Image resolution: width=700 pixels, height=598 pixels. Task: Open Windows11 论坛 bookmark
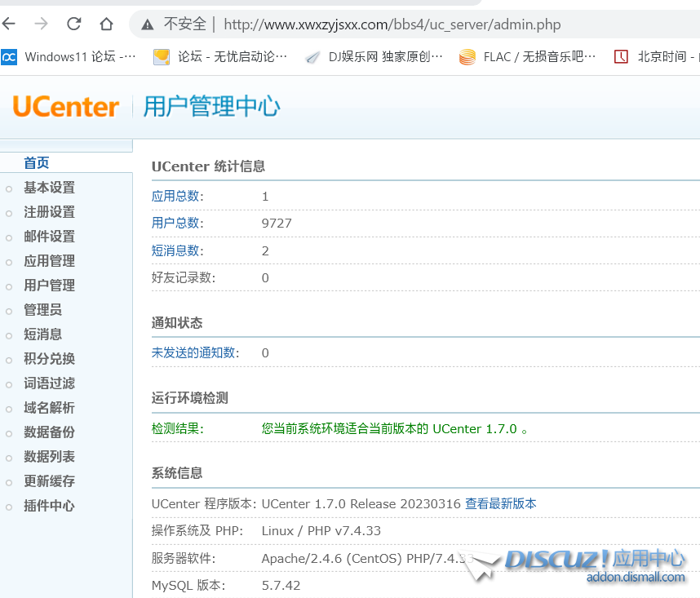pyautogui.click(x=69, y=57)
